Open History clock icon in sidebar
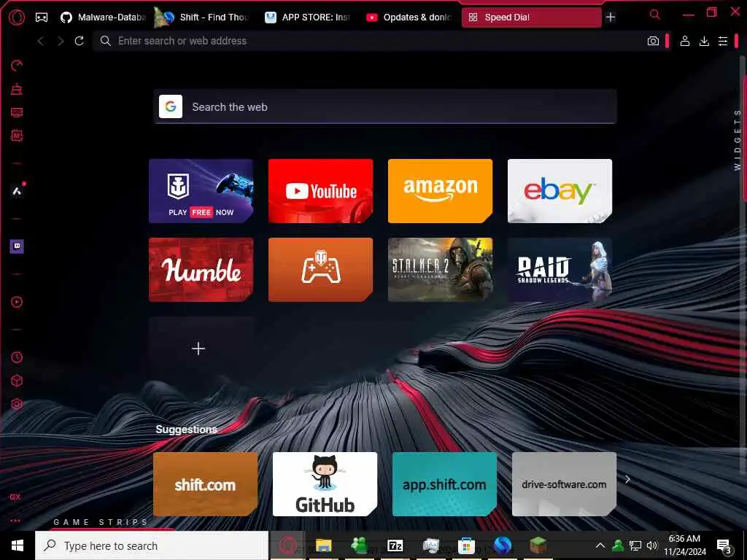The image size is (747, 560). 17,357
